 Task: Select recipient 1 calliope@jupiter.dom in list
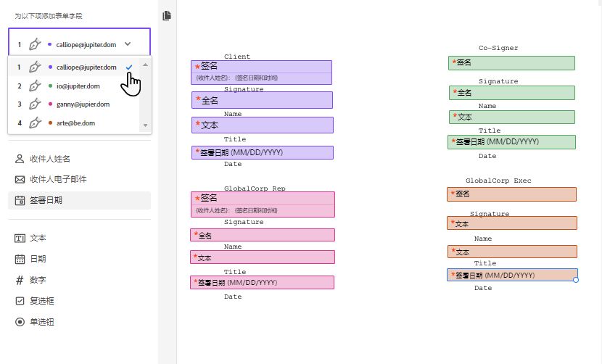[74, 67]
